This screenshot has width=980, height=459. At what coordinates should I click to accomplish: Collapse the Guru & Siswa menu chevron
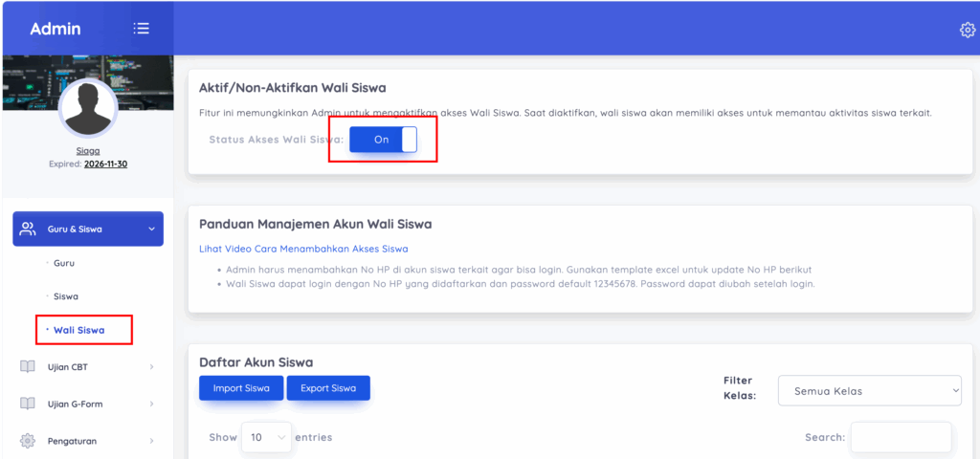pos(151,229)
